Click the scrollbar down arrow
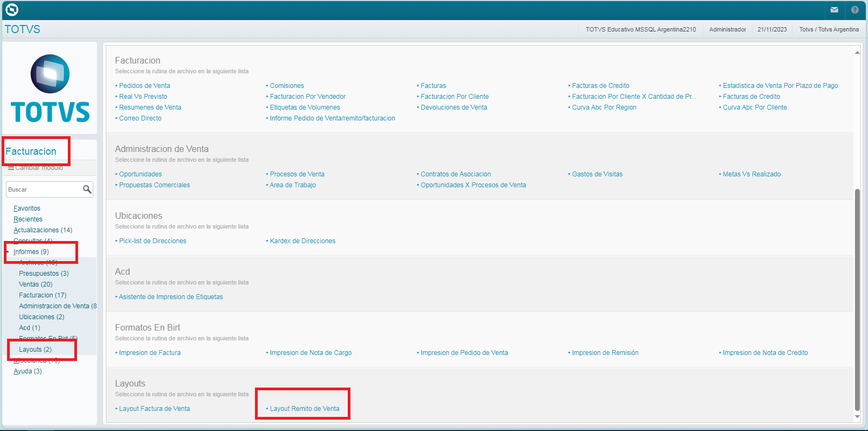The image size is (868, 431). coord(857,416)
